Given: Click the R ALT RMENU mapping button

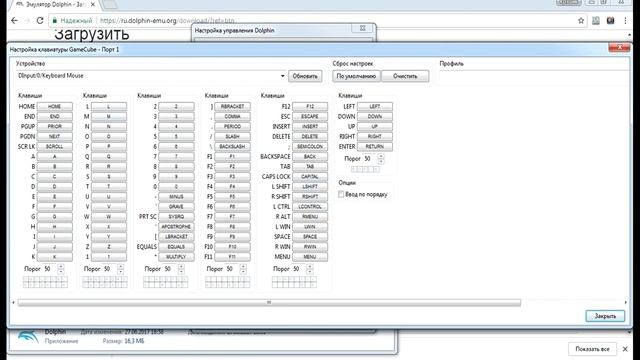Looking at the screenshot, I should [310, 217].
